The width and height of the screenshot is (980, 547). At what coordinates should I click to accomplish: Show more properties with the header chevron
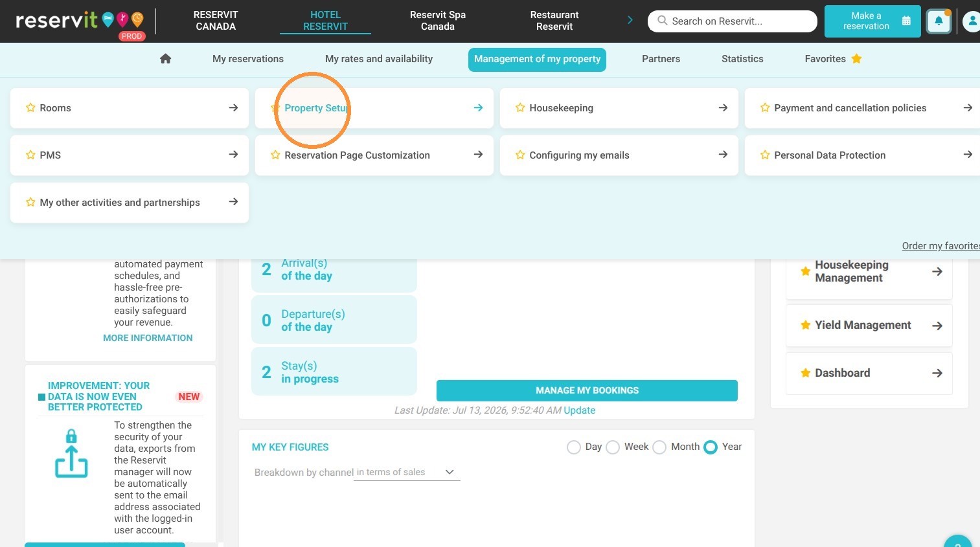630,21
